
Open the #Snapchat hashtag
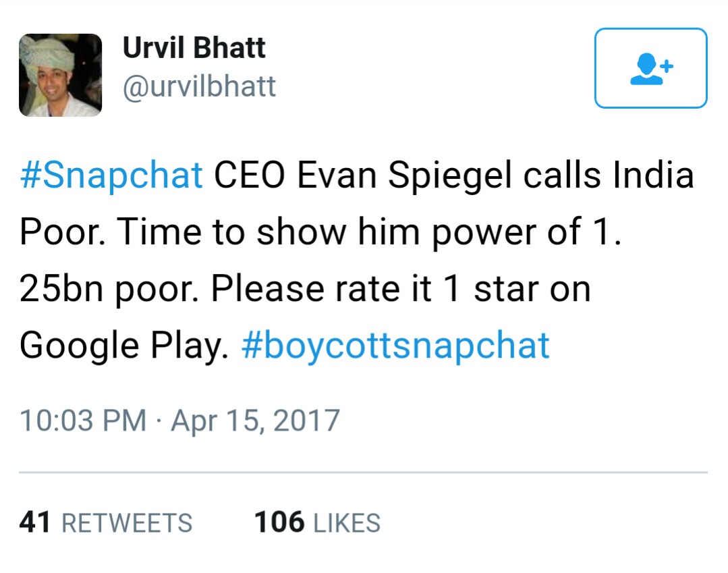(x=111, y=175)
